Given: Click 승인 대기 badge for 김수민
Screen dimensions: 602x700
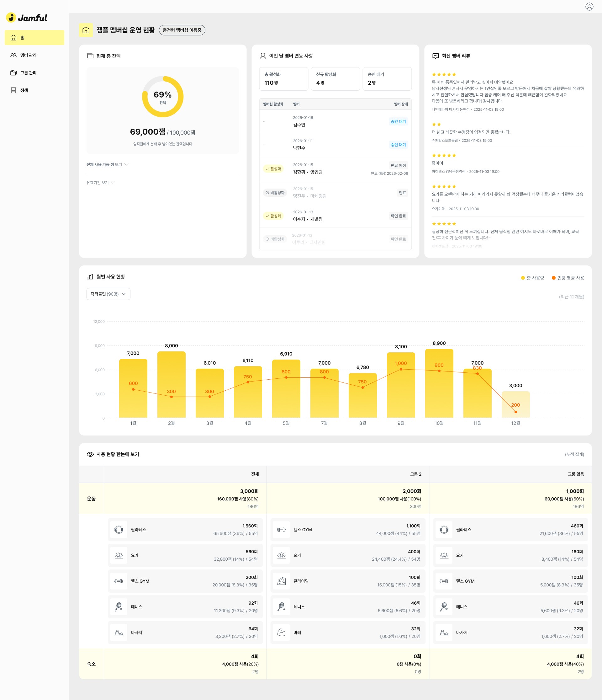Looking at the screenshot, I should [x=398, y=122].
